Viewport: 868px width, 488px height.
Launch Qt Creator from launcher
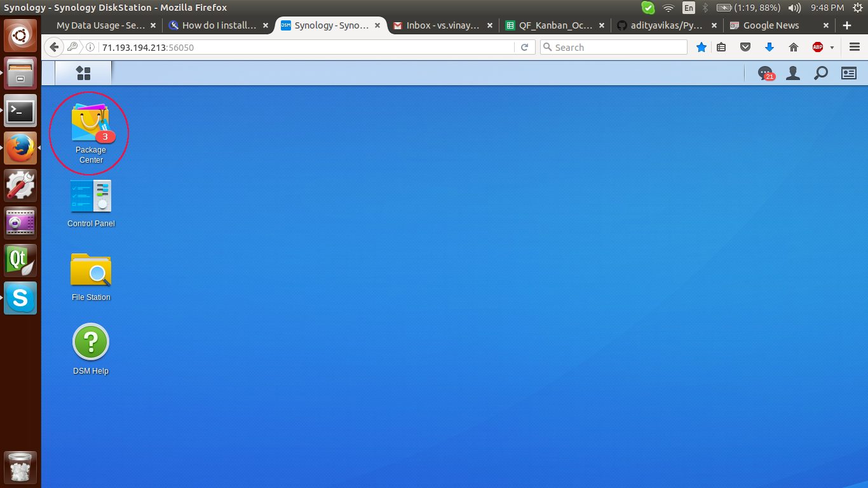tap(20, 261)
